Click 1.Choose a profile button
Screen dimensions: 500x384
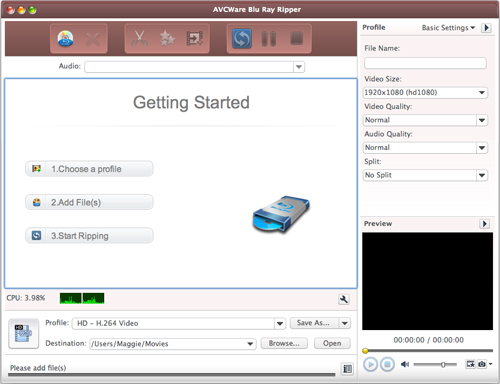click(89, 169)
